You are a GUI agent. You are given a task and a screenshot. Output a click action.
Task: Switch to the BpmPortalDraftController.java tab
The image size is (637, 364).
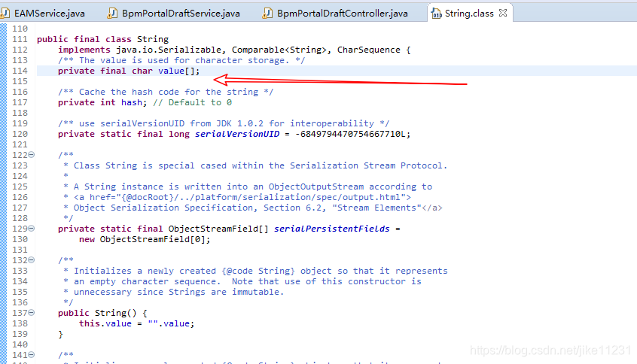342,13
